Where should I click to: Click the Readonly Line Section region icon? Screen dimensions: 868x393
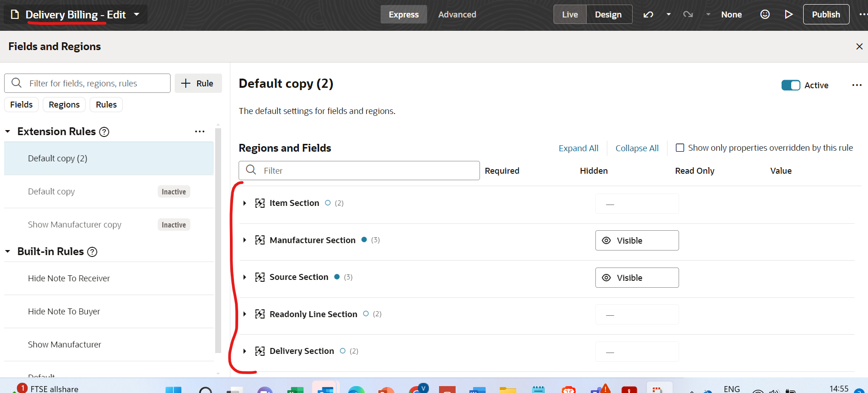coord(260,314)
